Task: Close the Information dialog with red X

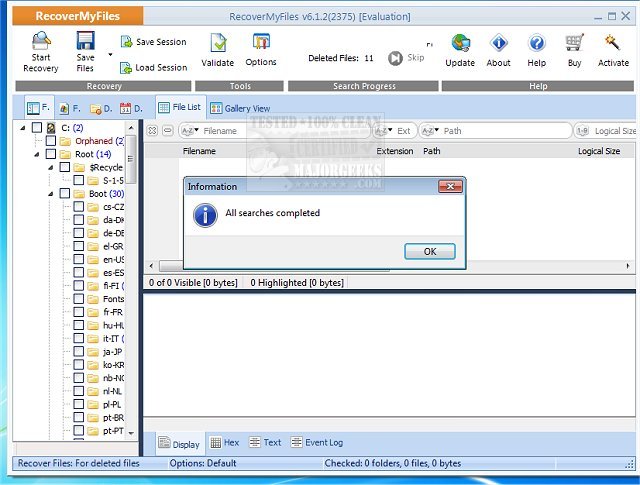Action: pos(450,187)
